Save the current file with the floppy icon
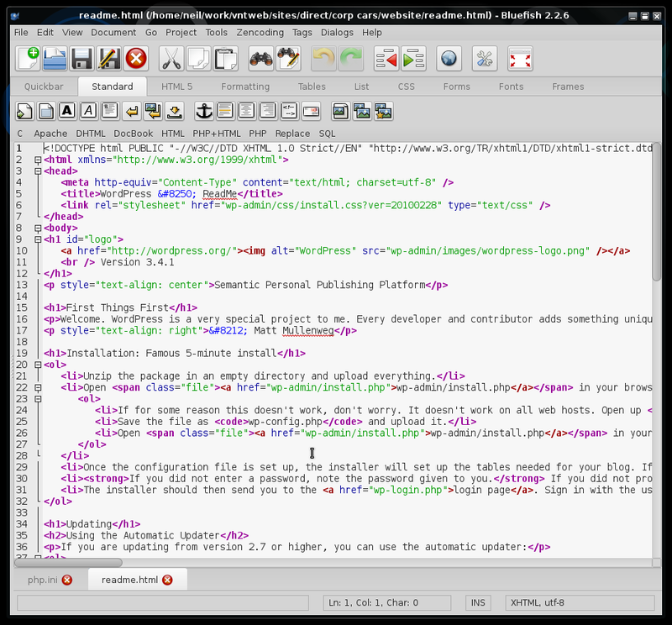Screen dimensions: 672x625 81,59
